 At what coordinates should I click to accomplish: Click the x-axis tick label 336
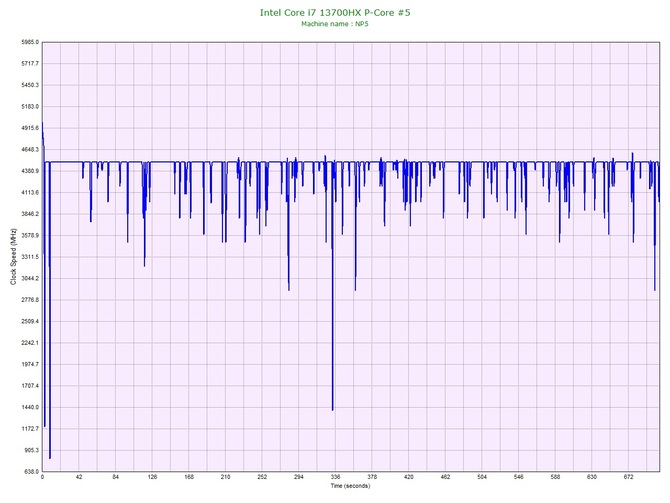click(335, 477)
